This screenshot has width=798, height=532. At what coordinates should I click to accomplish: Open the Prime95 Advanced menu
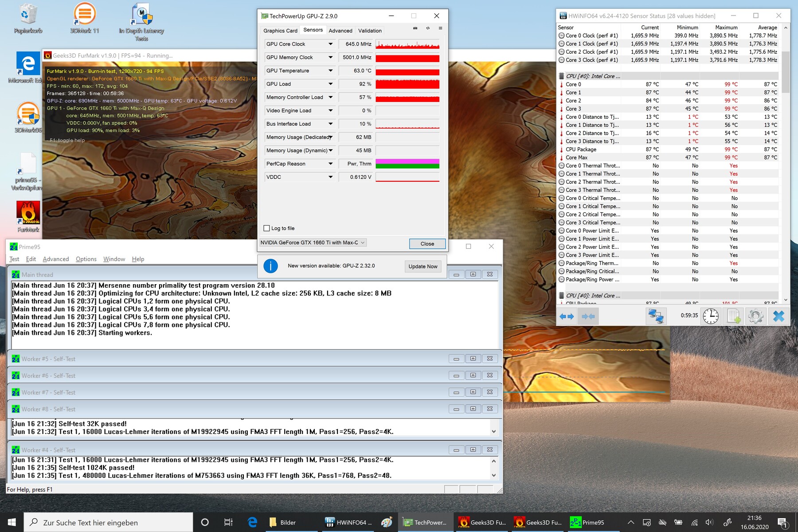coord(56,259)
